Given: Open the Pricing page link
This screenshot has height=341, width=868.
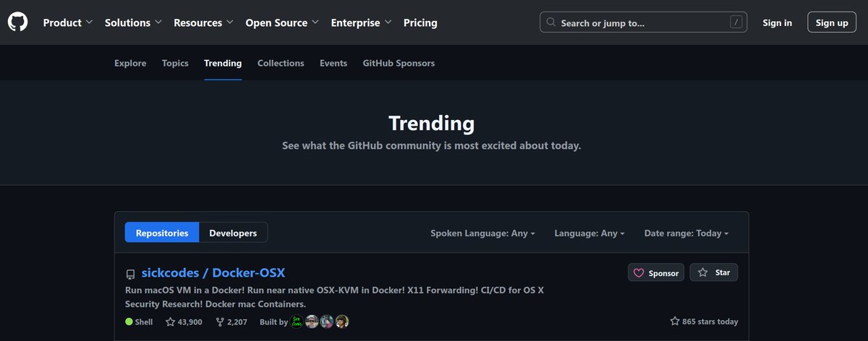Looking at the screenshot, I should [420, 22].
